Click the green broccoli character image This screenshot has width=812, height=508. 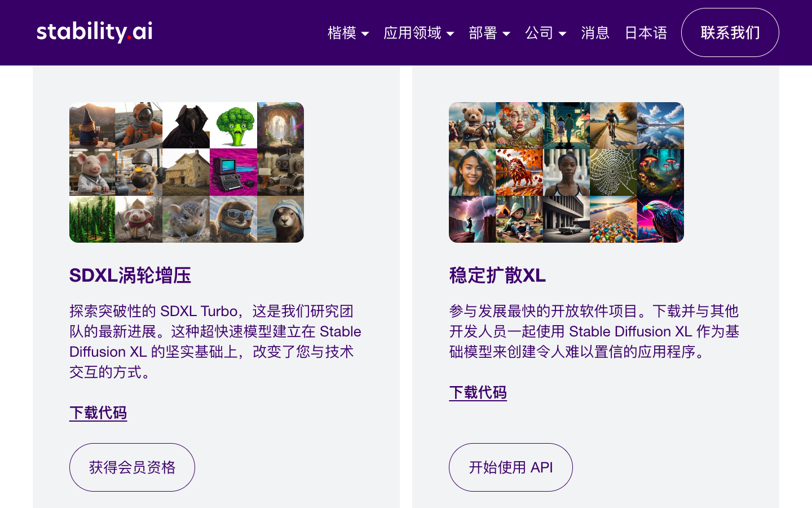click(233, 125)
